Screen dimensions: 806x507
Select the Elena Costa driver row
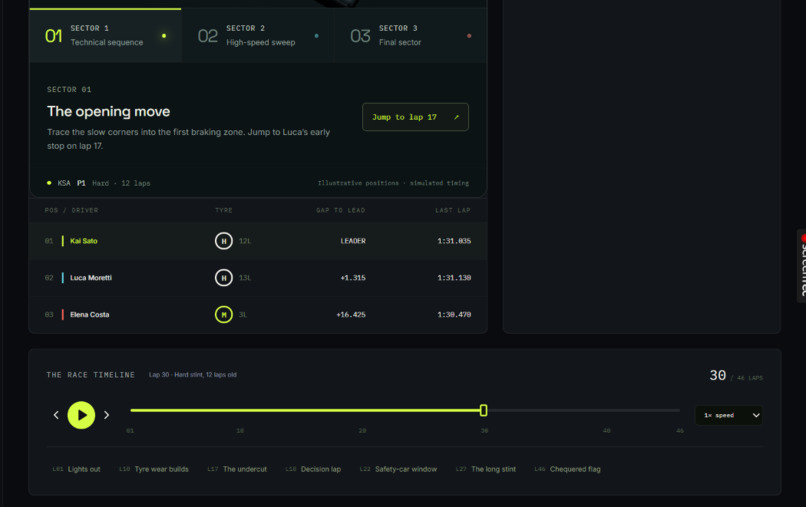pyautogui.click(x=258, y=315)
